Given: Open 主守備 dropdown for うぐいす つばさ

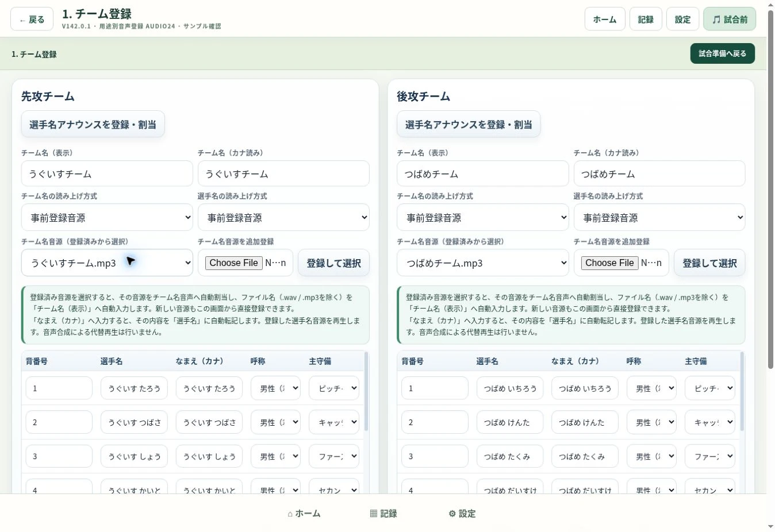Looking at the screenshot, I should click(x=334, y=422).
